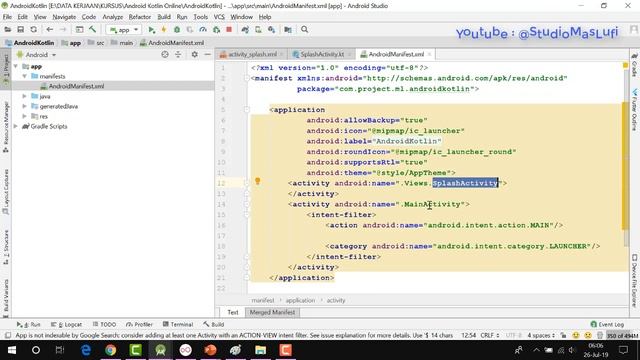The width and height of the screenshot is (640, 360).
Task: Open the Terminal tool window
Action: (178, 324)
